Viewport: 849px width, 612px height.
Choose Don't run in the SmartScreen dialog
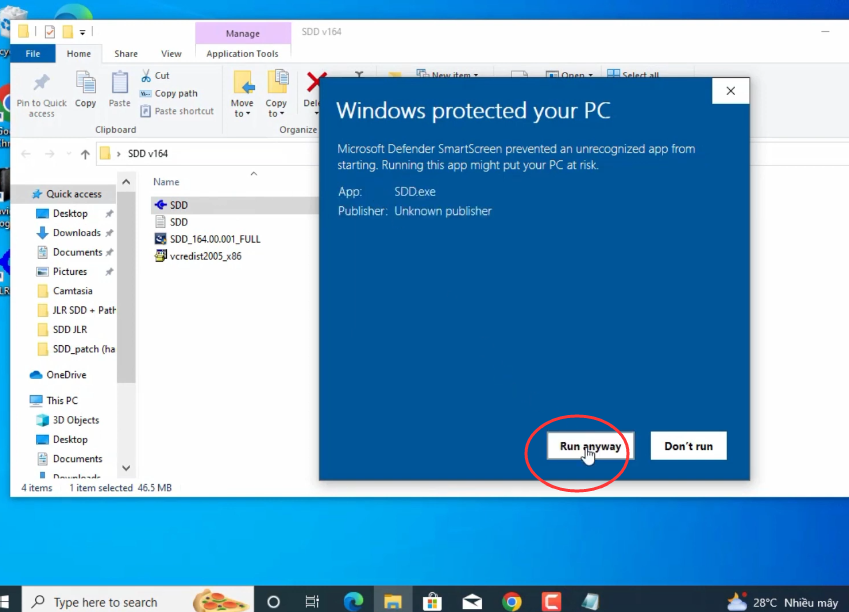tap(688, 446)
